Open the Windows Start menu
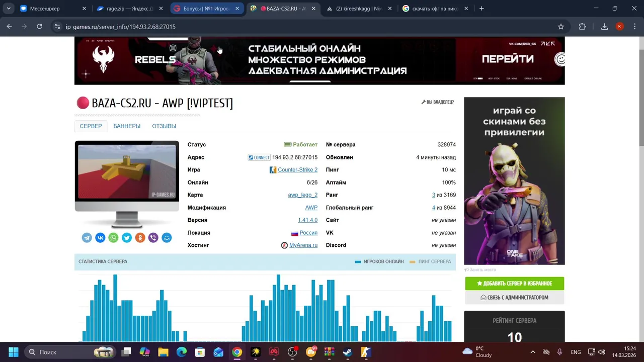 (14, 352)
